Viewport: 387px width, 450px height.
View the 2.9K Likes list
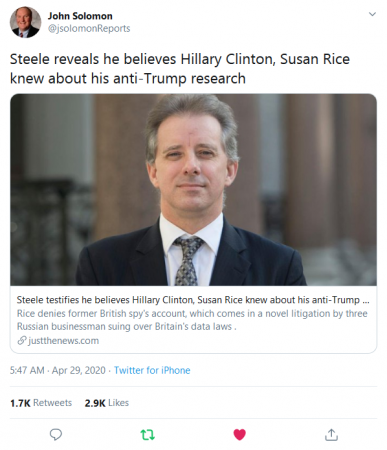107,403
